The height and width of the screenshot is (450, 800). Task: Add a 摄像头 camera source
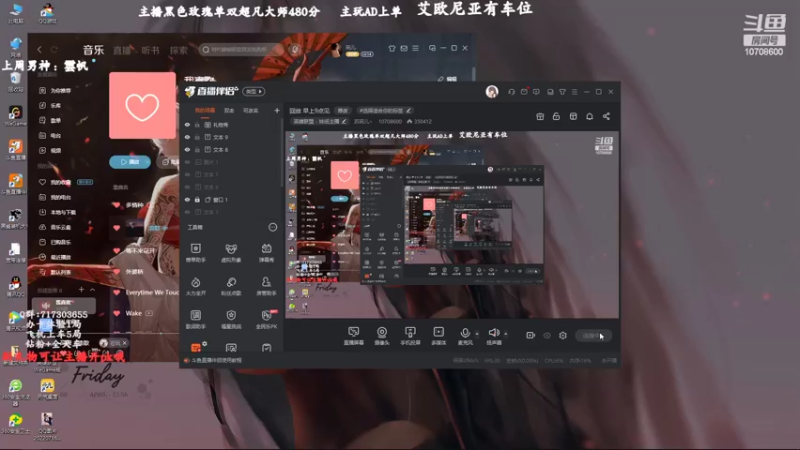pyautogui.click(x=382, y=336)
